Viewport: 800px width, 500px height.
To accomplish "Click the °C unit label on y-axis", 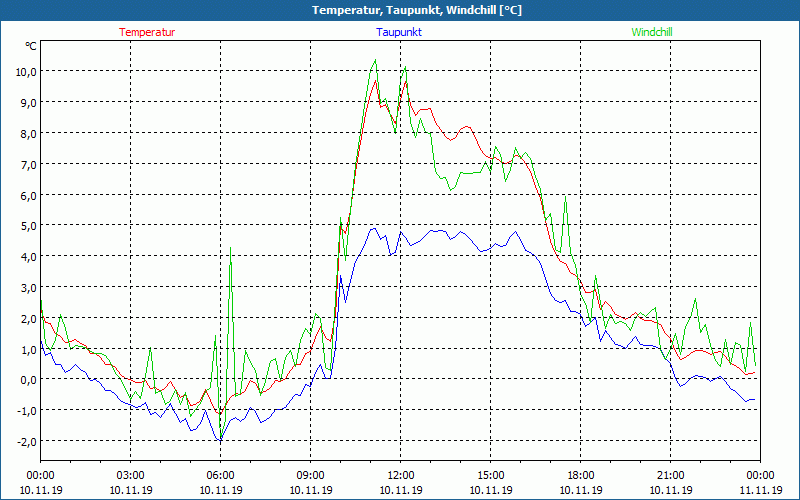I will 31,46.
